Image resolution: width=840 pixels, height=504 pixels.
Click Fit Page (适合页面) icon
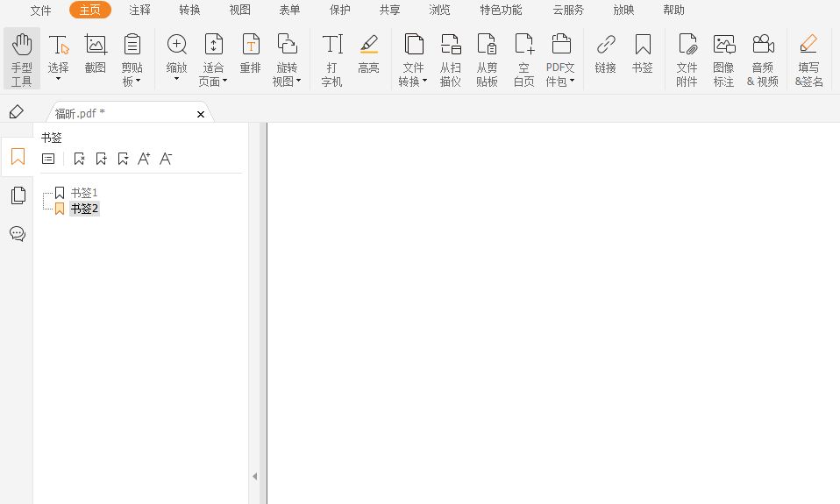pos(213,45)
